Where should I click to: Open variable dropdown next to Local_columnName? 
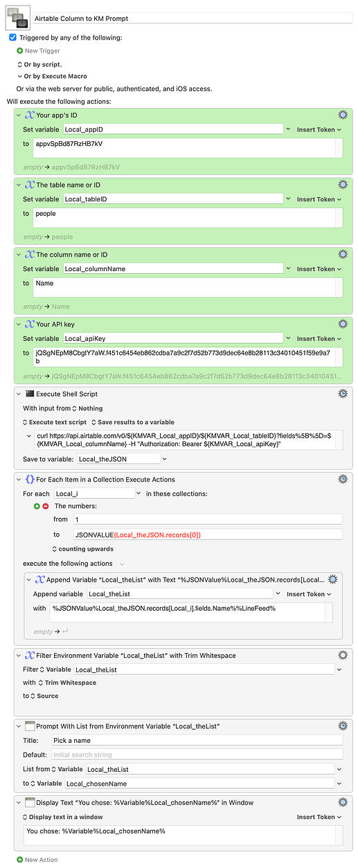click(x=288, y=269)
